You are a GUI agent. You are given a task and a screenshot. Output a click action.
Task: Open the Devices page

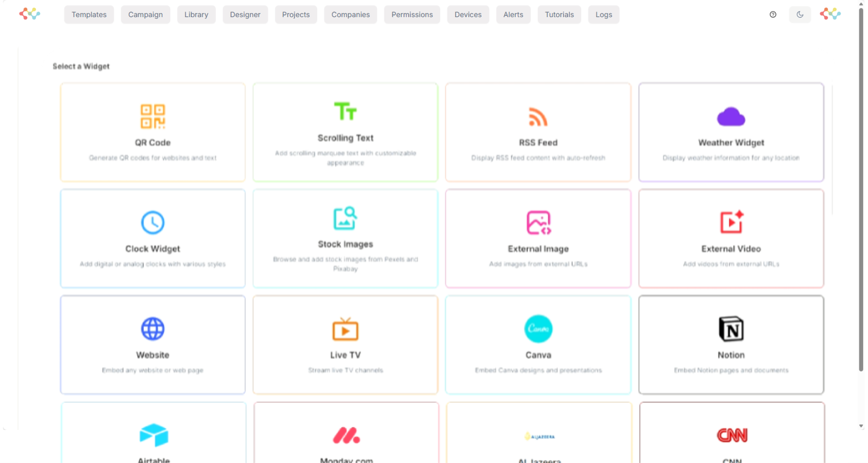coord(468,15)
